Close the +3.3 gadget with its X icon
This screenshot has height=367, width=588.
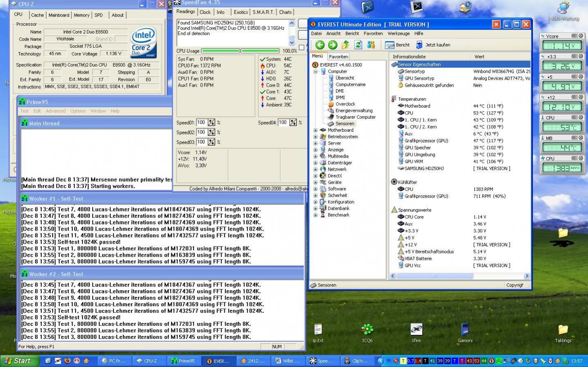(581, 56)
